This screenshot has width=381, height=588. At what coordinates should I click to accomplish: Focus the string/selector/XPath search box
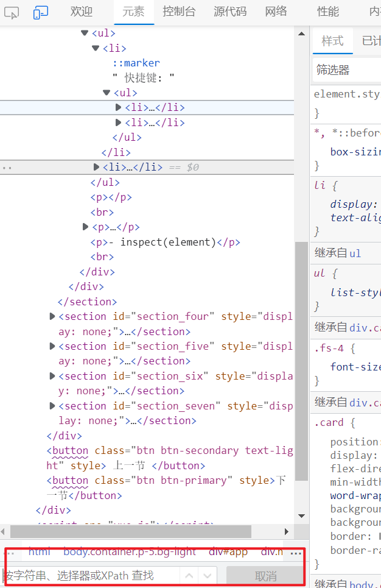91,576
